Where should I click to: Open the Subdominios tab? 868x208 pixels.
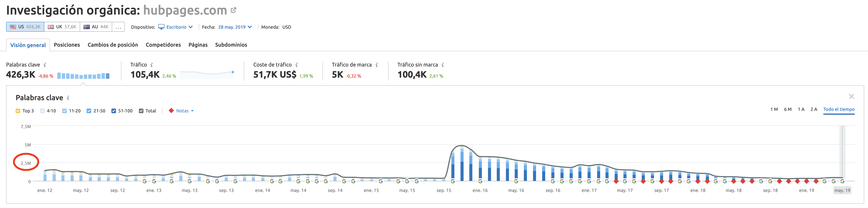(x=231, y=45)
